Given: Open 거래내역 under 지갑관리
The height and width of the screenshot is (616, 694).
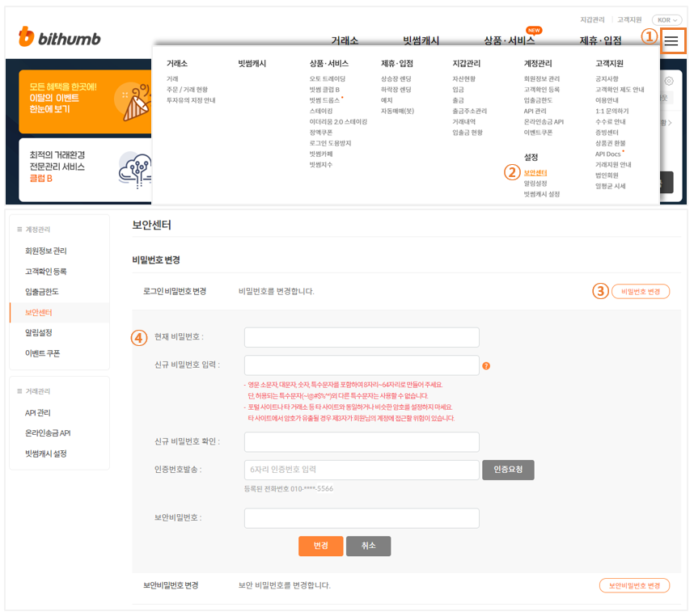Looking at the screenshot, I should click(463, 121).
